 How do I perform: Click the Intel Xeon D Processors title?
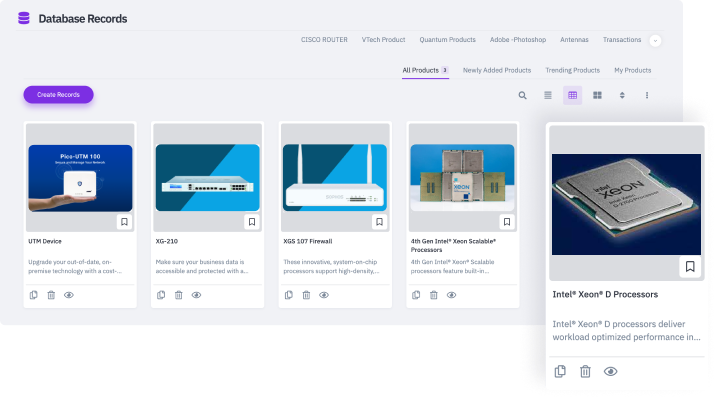click(605, 294)
